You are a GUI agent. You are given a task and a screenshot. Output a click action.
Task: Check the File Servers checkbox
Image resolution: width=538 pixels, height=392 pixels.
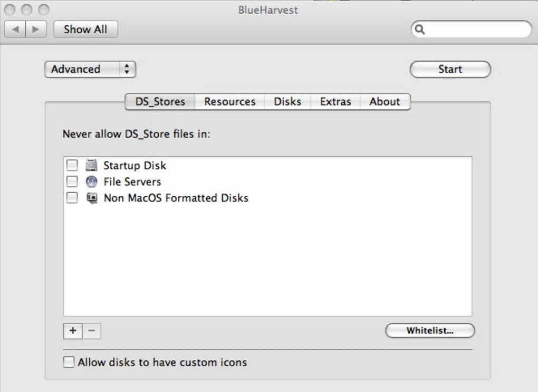coord(72,181)
